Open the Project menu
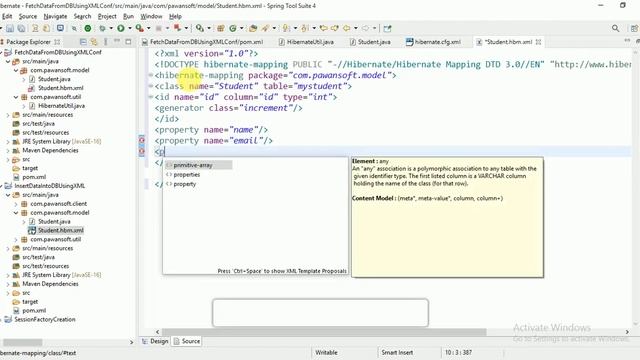This screenshot has height=360, width=640. [x=107, y=16]
